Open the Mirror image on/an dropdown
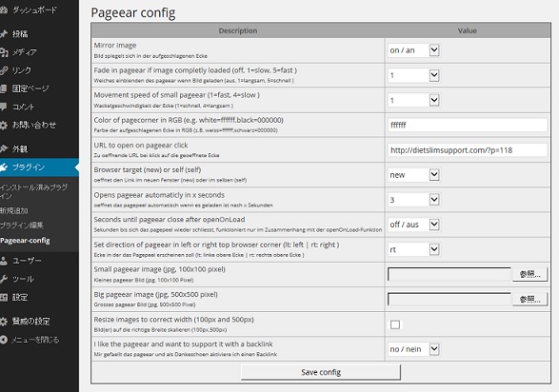 413,50
